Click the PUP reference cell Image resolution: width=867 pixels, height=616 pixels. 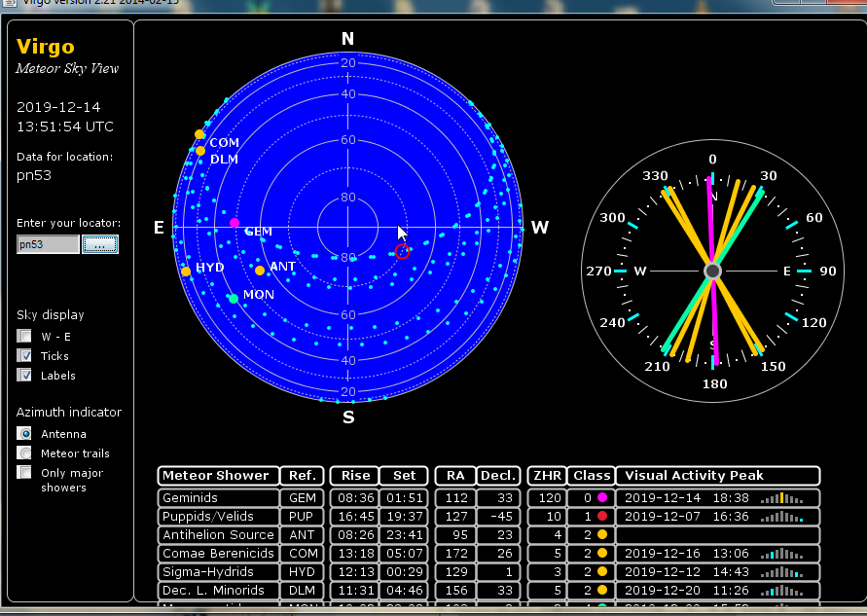coord(303,517)
